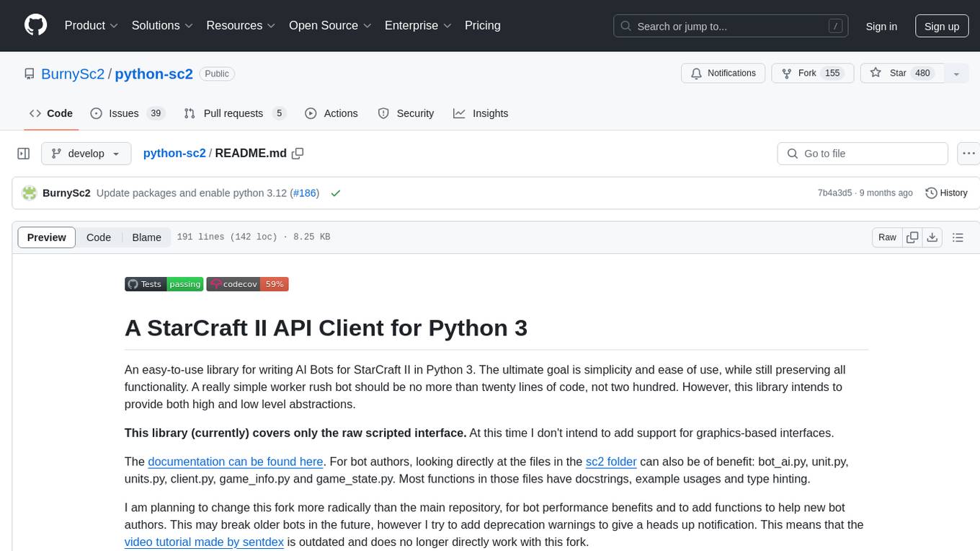Open the documentation can be found here link
The width and height of the screenshot is (980, 551).
236,462
